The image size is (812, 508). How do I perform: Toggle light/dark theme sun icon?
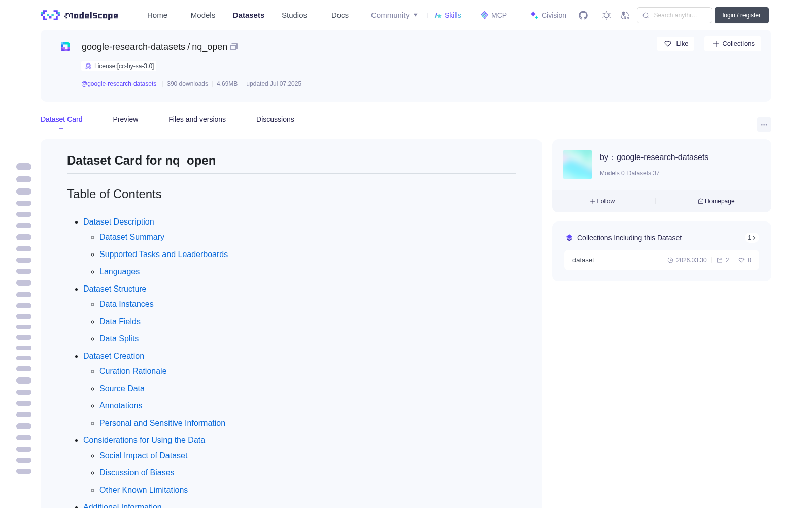point(606,15)
